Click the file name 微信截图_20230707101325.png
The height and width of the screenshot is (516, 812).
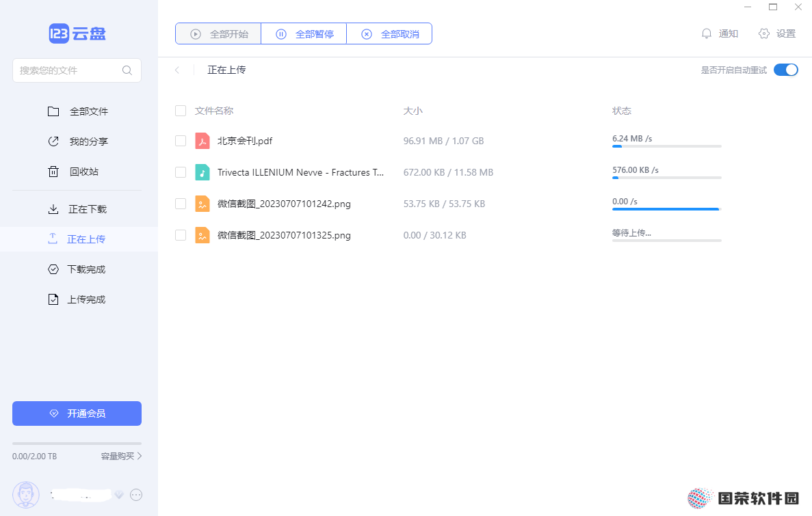click(284, 235)
